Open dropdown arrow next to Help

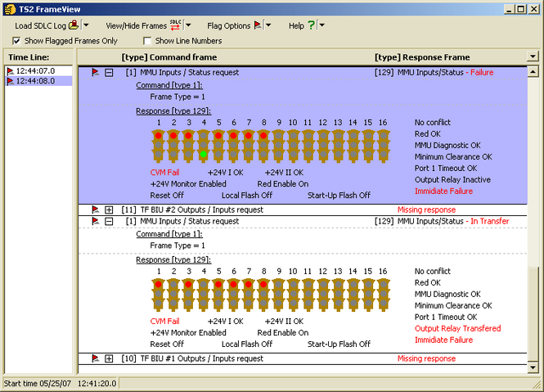point(321,25)
